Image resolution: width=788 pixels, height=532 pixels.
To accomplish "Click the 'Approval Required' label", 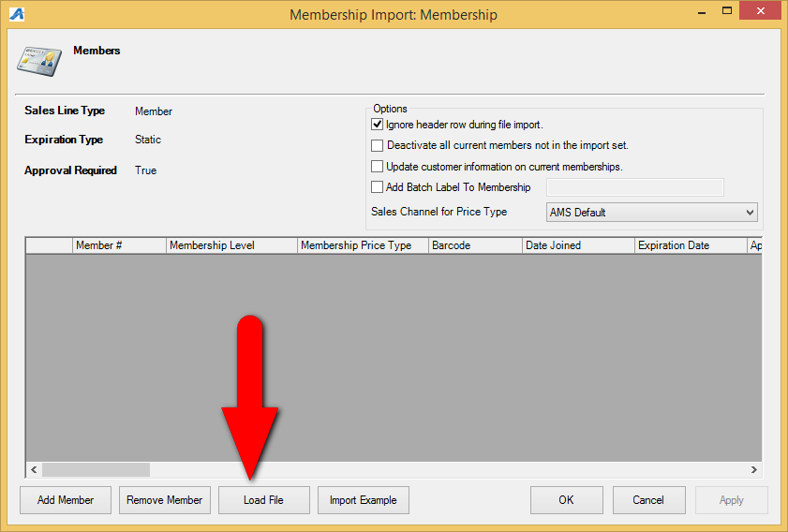I will coord(70,170).
